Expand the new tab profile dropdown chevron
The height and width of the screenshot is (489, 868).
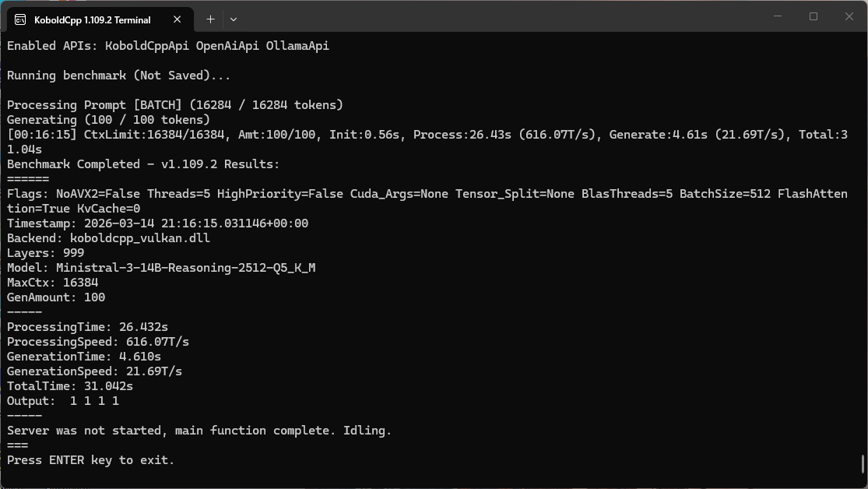pyautogui.click(x=234, y=19)
